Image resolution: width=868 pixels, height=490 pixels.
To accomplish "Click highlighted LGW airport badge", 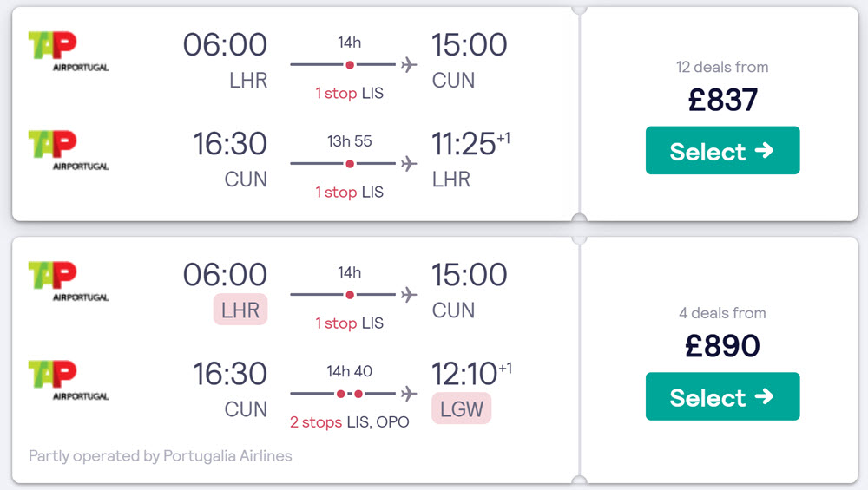I will click(x=462, y=408).
